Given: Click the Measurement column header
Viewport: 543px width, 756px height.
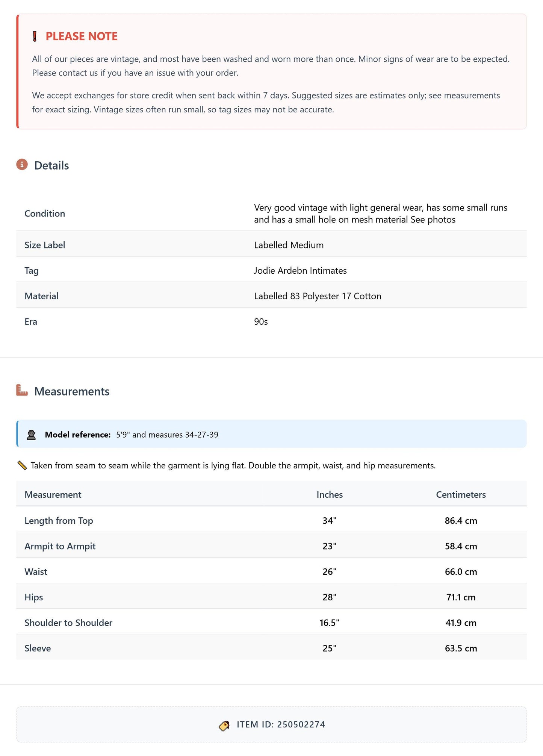Looking at the screenshot, I should (53, 494).
